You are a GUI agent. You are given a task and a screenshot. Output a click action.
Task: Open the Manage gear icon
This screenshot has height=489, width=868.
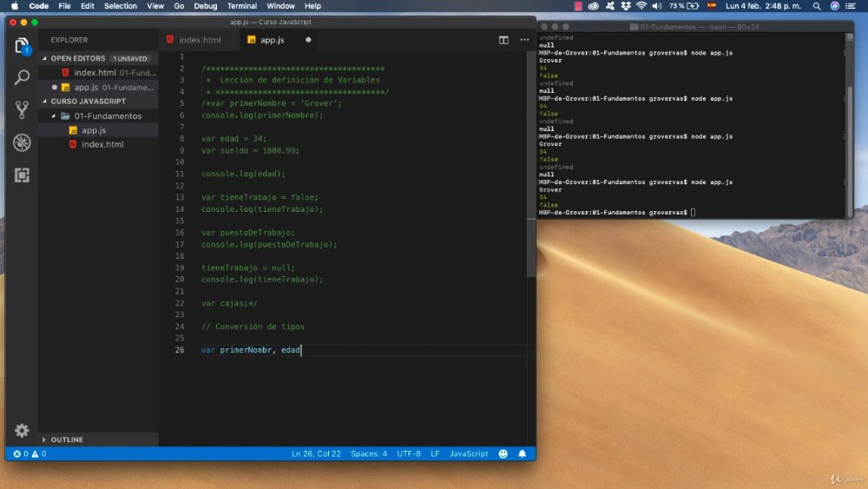[22, 430]
